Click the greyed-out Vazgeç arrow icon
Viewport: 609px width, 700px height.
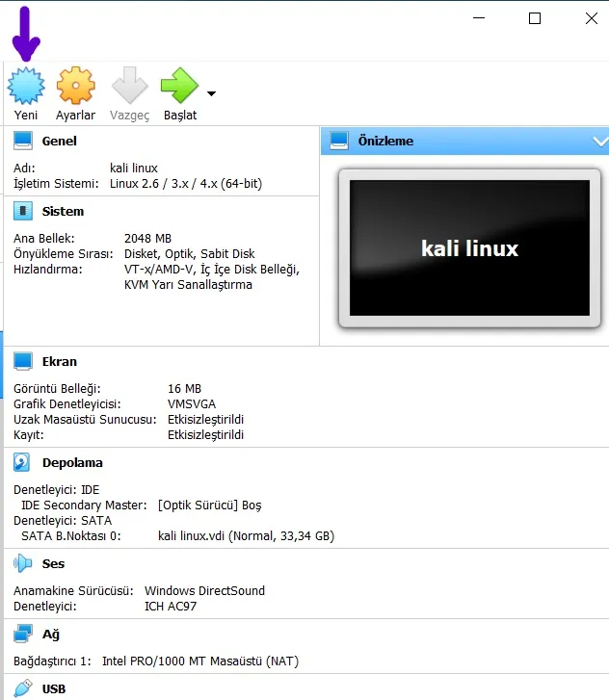(x=129, y=86)
